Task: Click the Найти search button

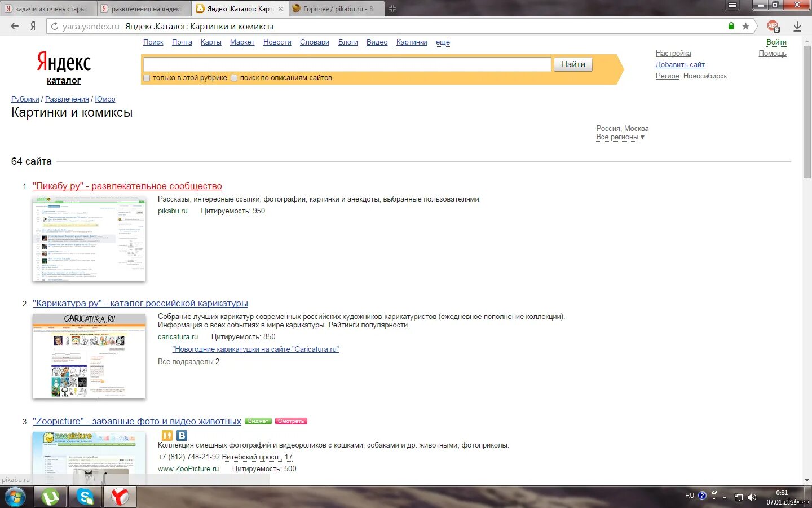Action: point(573,64)
